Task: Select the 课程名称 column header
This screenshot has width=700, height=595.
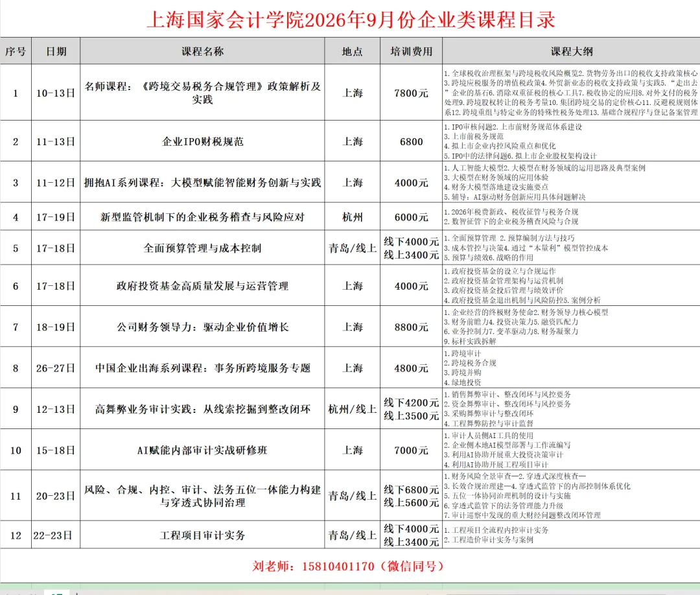Action: coord(202,51)
